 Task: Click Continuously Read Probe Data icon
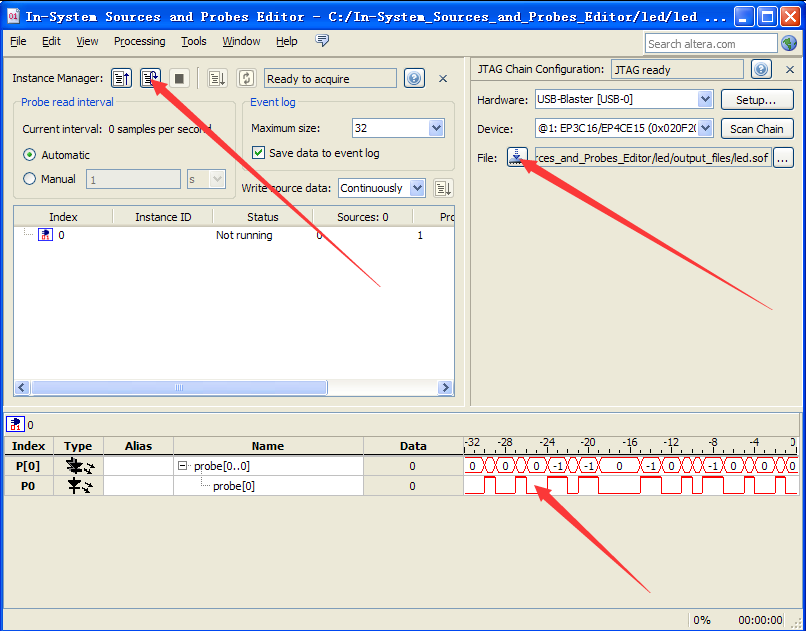coord(150,79)
